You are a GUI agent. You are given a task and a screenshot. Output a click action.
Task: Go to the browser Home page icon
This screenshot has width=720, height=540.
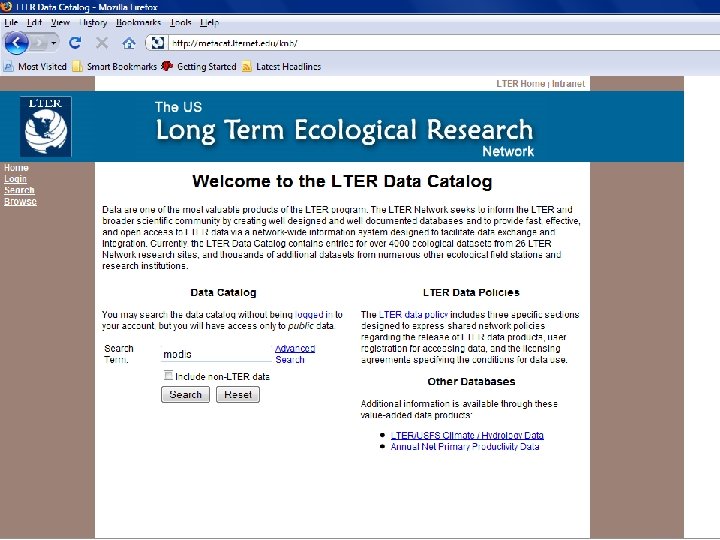(x=129, y=43)
